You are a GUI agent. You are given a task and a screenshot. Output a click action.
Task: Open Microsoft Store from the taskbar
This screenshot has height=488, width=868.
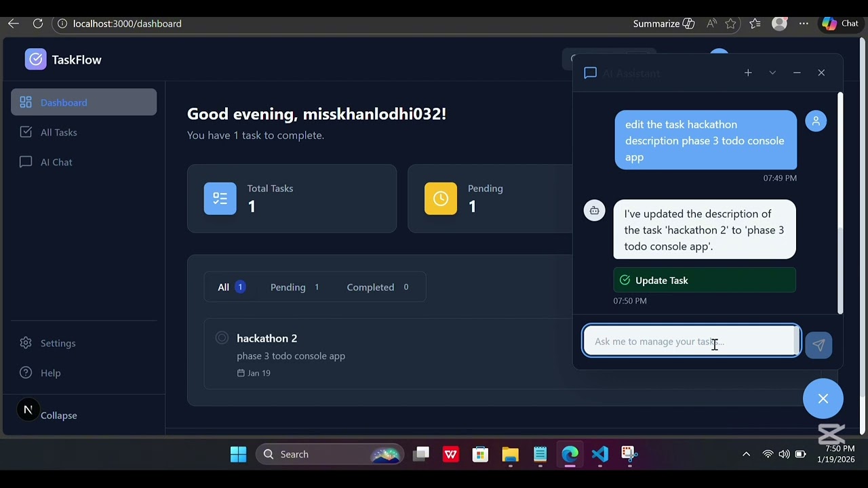coord(480,454)
